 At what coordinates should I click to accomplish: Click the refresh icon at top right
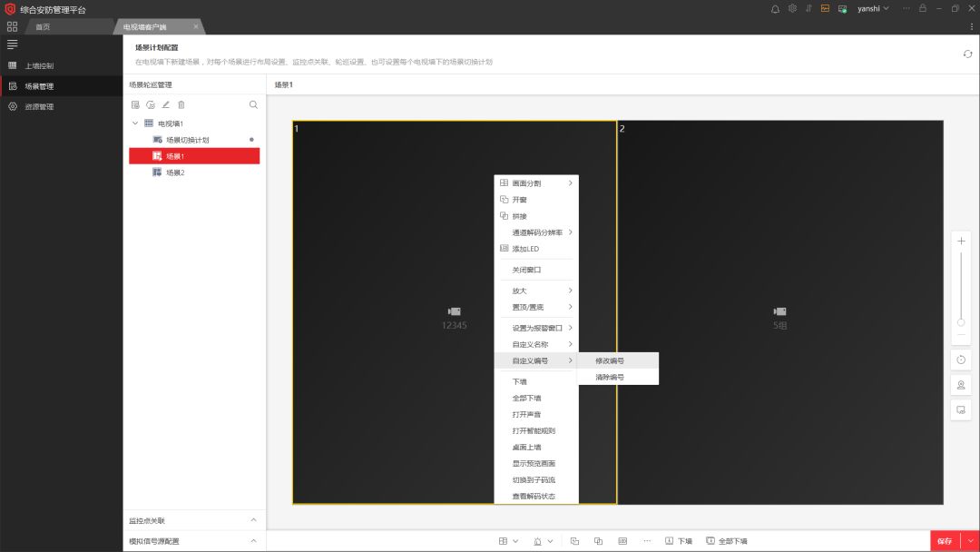pyautogui.click(x=967, y=54)
